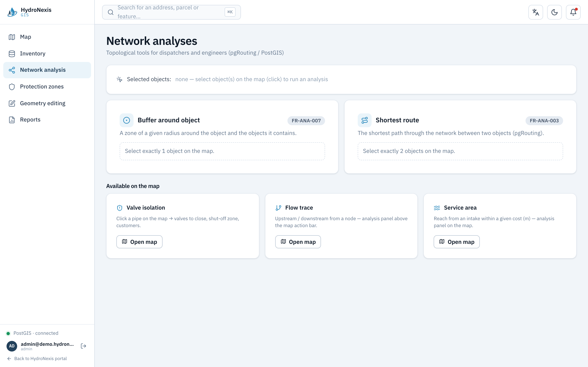Click the Service area waves icon

click(x=437, y=208)
